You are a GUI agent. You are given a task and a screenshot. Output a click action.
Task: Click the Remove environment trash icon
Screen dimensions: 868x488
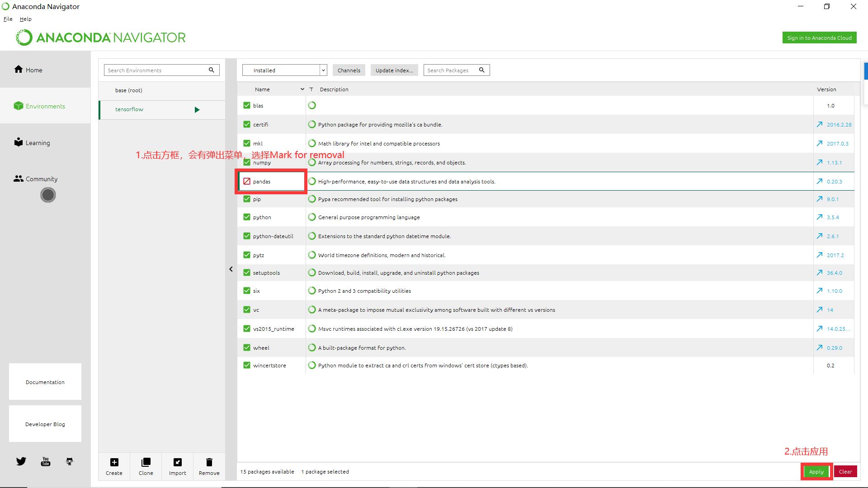coord(209,462)
